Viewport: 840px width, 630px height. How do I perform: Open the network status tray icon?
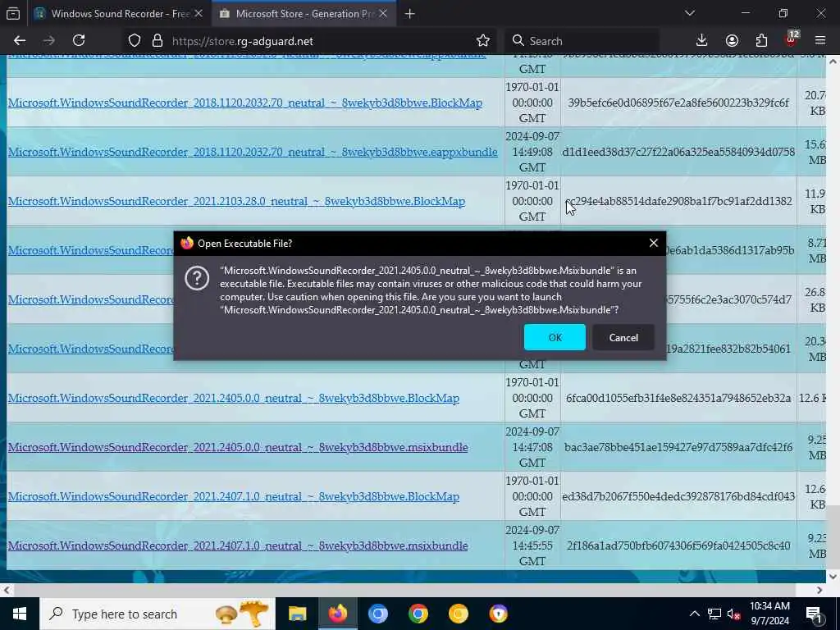tap(714, 614)
